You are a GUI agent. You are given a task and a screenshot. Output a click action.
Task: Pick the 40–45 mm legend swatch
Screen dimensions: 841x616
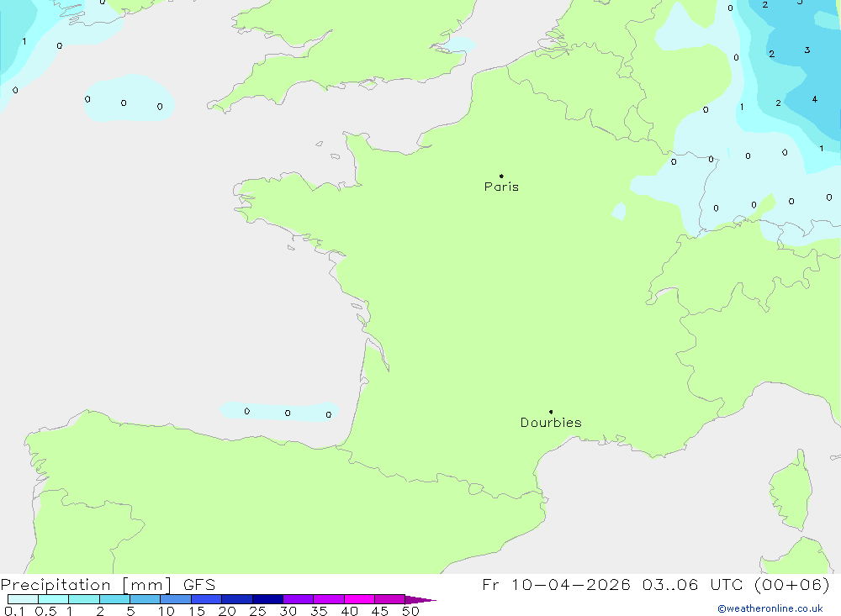pyautogui.click(x=359, y=599)
